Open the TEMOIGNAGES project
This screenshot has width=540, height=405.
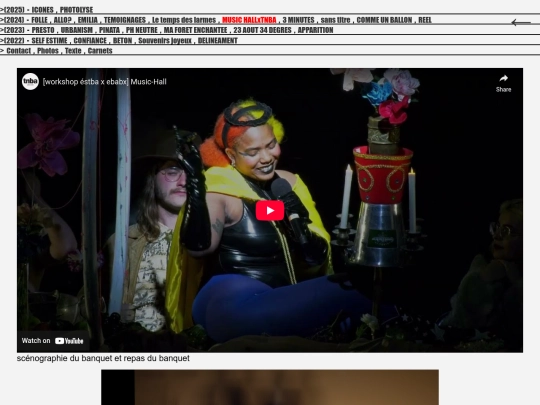pos(125,20)
